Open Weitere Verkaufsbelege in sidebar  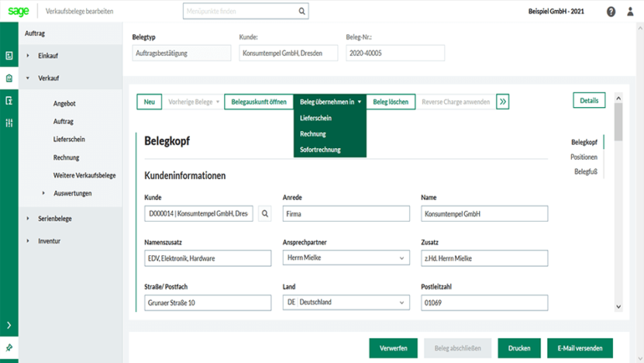click(x=84, y=176)
